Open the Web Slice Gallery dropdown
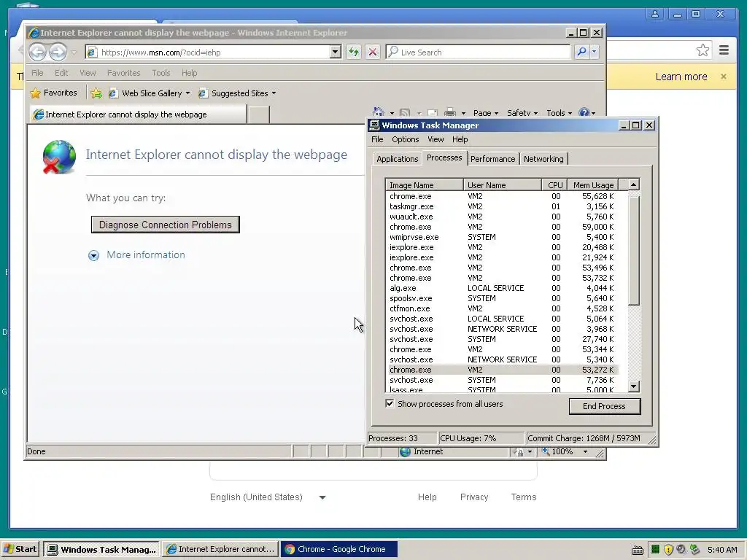 pos(187,93)
